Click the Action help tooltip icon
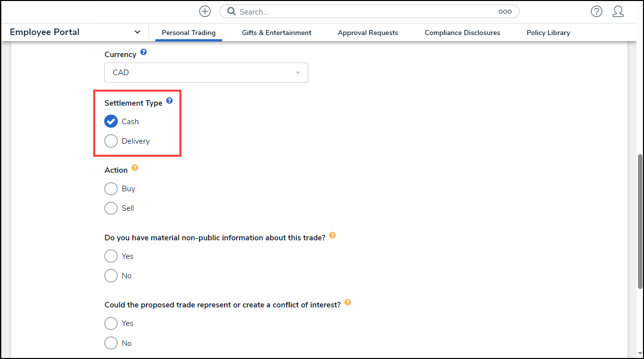 pos(134,168)
